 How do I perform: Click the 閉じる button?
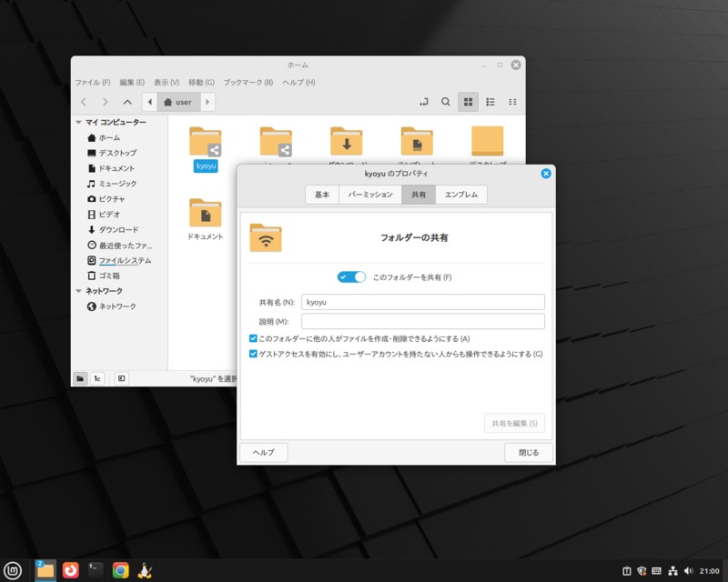[529, 452]
